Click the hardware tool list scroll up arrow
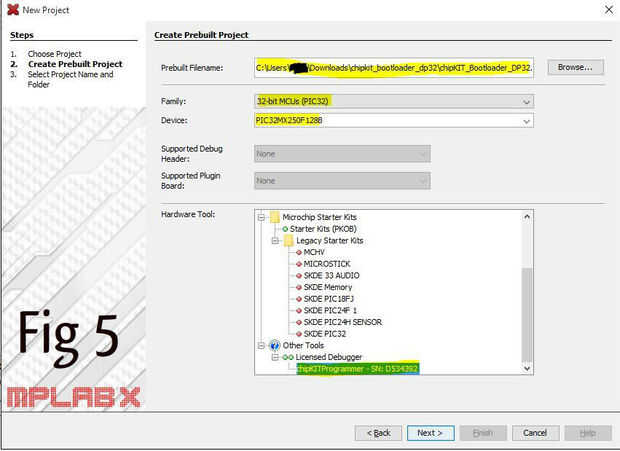Viewport: 620px width, 451px height. pyautogui.click(x=527, y=216)
